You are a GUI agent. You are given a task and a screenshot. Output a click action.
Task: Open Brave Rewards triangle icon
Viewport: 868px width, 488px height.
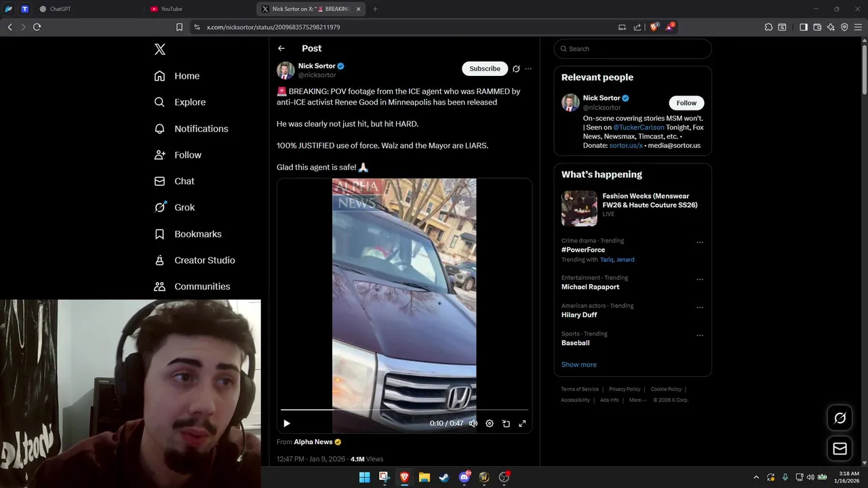coord(670,27)
